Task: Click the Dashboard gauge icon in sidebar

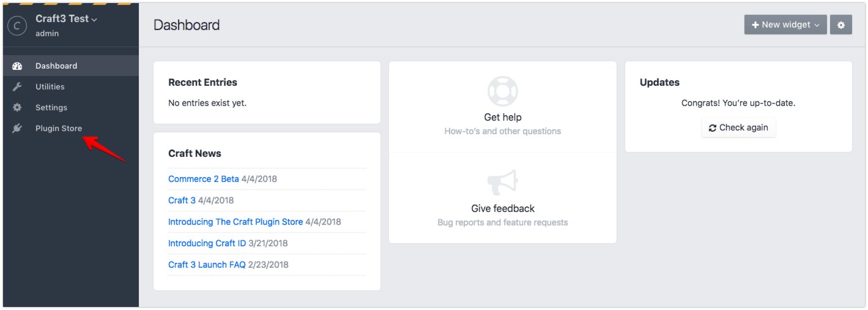Action: pos(17,66)
